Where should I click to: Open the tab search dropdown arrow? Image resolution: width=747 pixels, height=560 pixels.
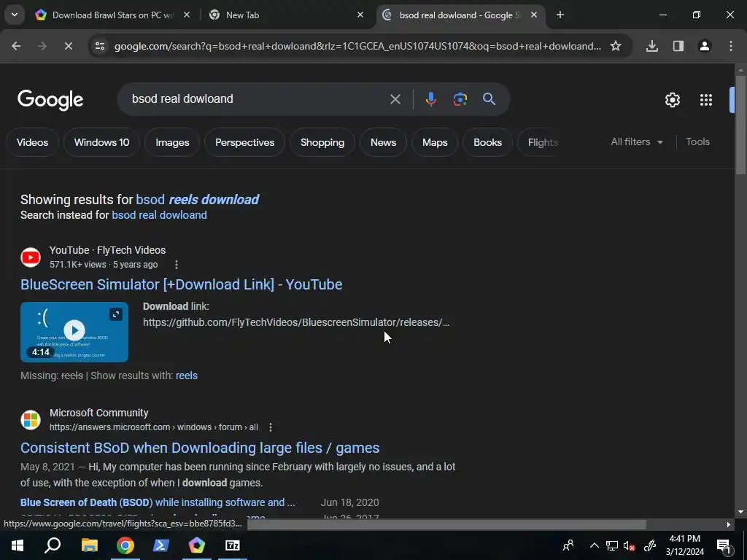15,15
